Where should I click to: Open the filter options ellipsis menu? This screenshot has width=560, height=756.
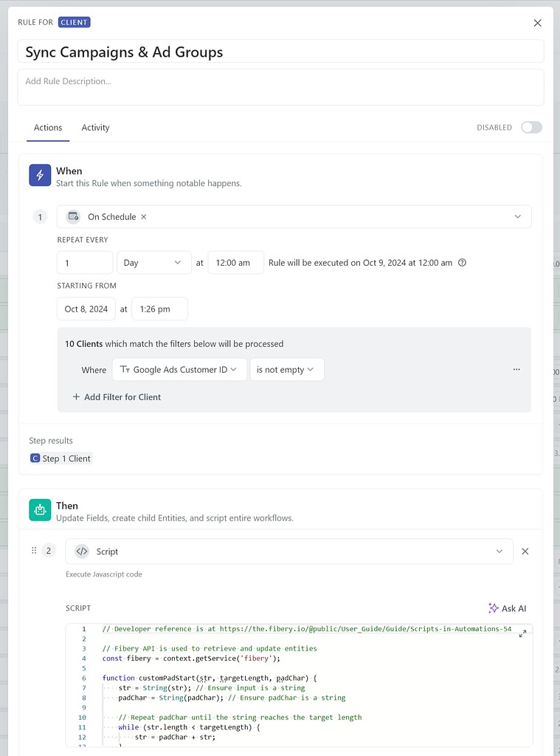coord(516,369)
